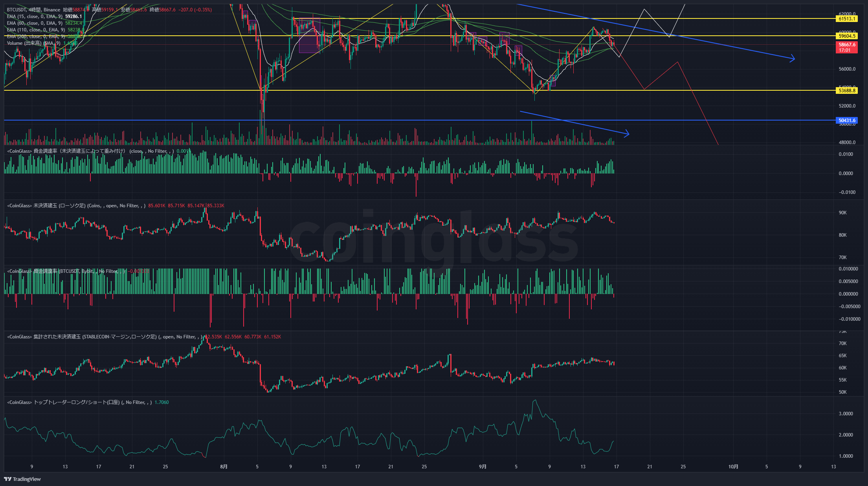This screenshot has height=486, width=868.
Task: Select the EMA 110 indicator legend
Action: point(36,30)
